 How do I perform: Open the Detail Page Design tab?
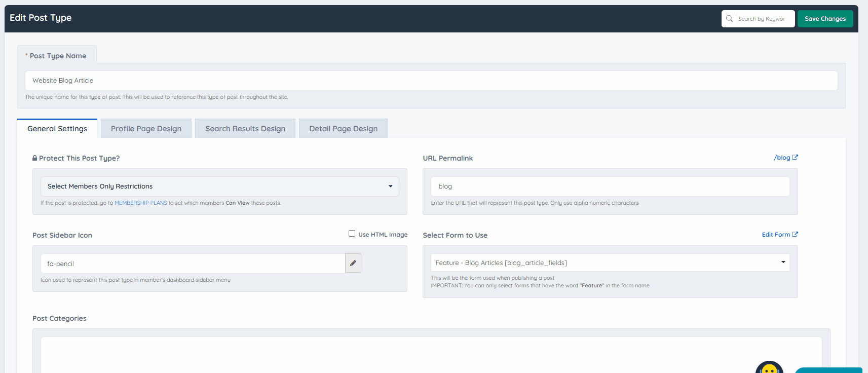point(343,129)
